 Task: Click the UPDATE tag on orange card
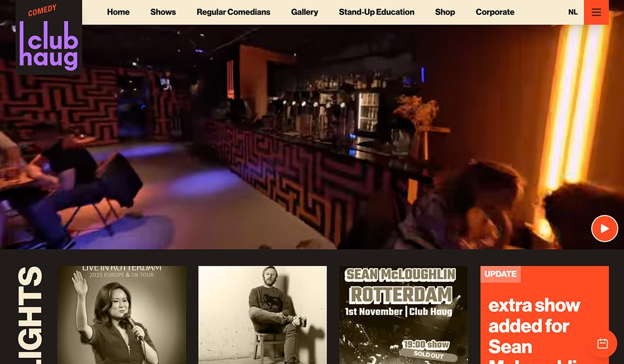point(500,274)
